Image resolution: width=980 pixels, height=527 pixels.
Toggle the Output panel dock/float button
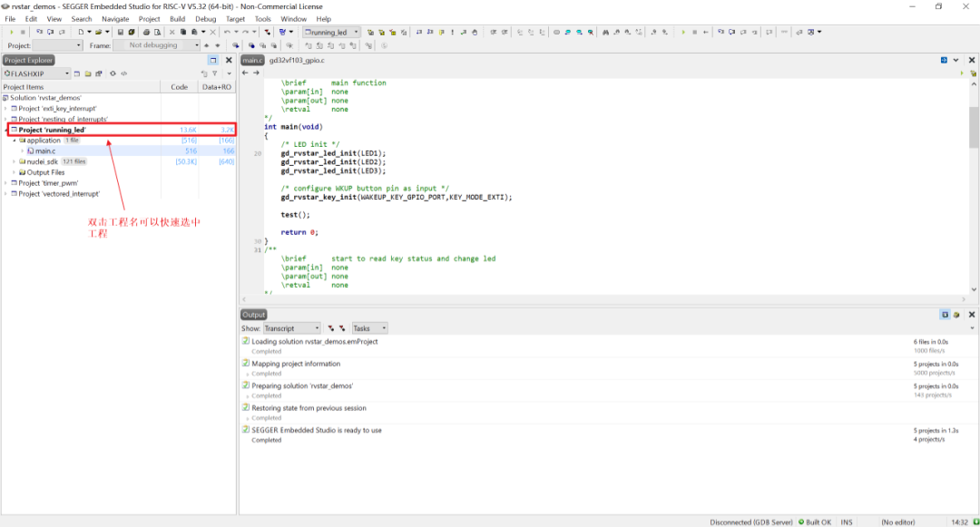(945, 315)
